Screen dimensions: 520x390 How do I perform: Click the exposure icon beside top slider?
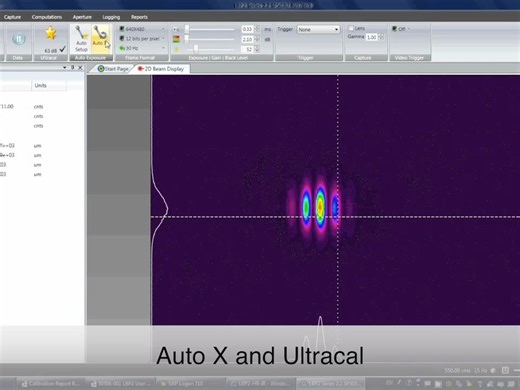click(176, 29)
